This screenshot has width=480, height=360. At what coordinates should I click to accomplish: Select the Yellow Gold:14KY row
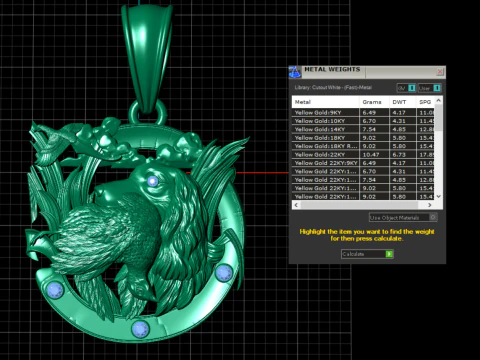(363, 129)
